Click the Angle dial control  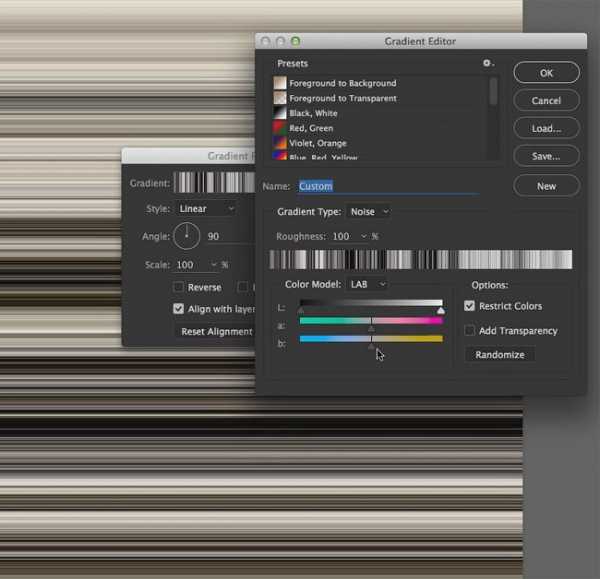pos(187,236)
